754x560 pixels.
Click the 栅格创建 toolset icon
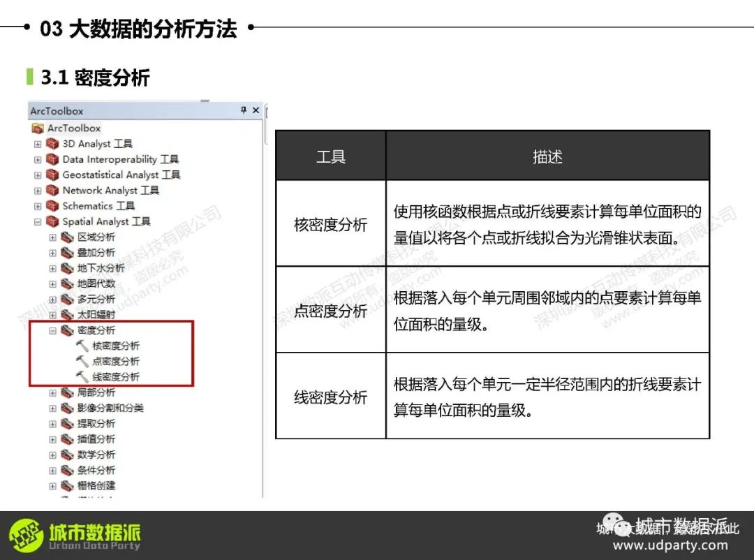pyautogui.click(x=67, y=486)
